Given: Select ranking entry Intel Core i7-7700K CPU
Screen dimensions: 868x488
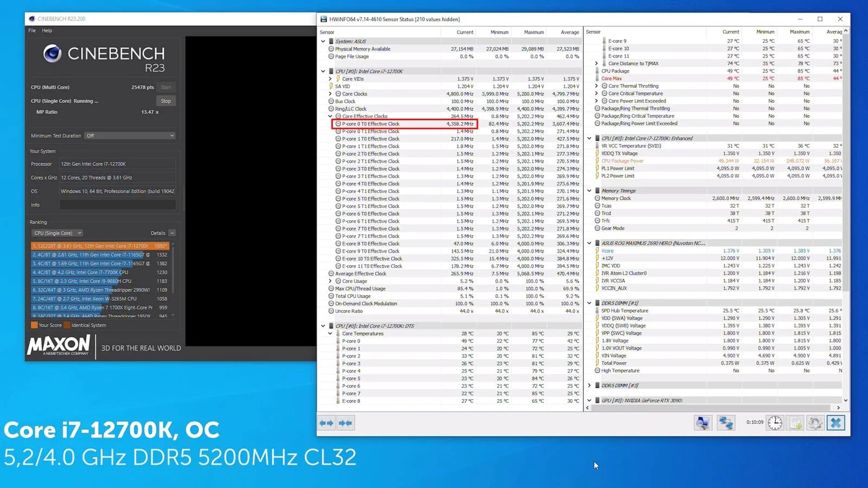Looking at the screenshot, I should click(100, 272).
